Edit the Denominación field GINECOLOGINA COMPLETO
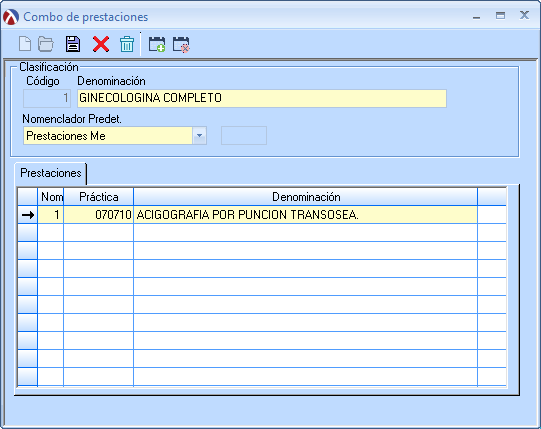The width and height of the screenshot is (541, 429). click(x=262, y=98)
